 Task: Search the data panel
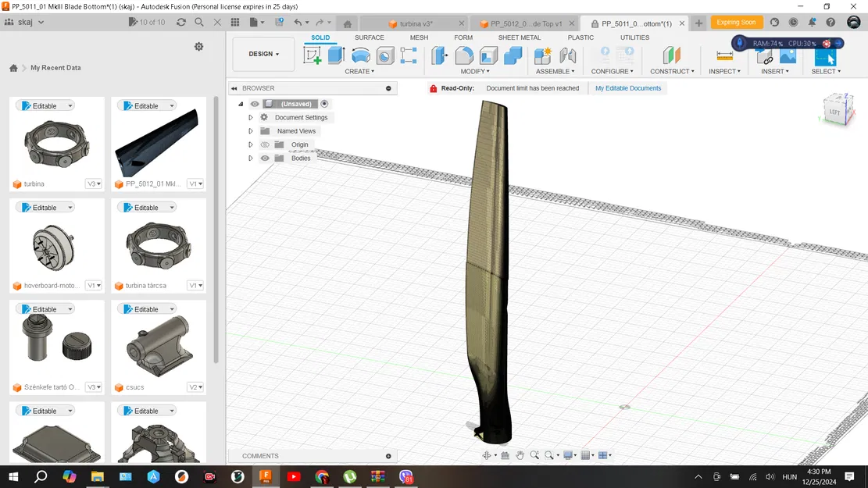(x=199, y=22)
